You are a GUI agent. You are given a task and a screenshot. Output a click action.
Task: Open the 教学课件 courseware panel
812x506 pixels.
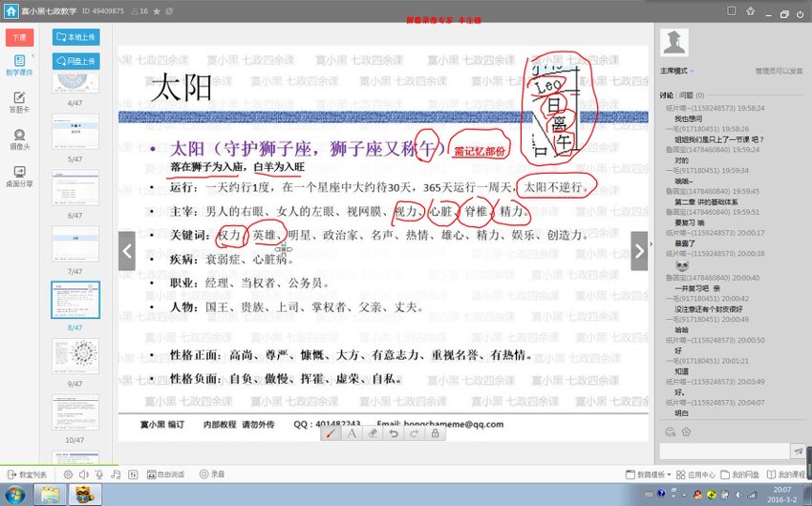point(19,66)
